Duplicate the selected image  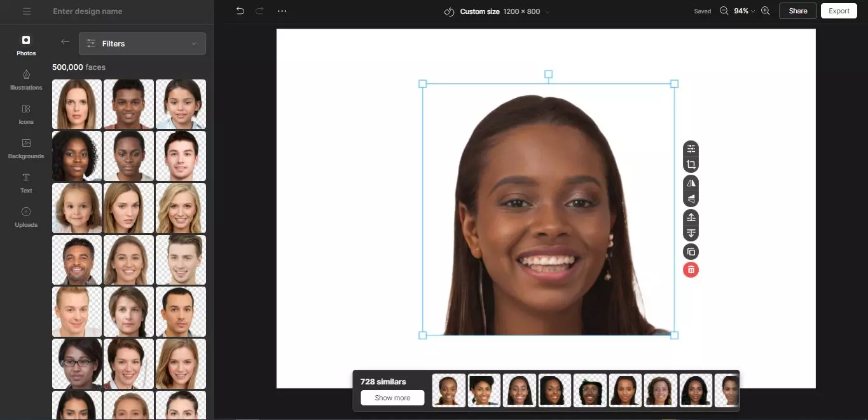pyautogui.click(x=691, y=252)
